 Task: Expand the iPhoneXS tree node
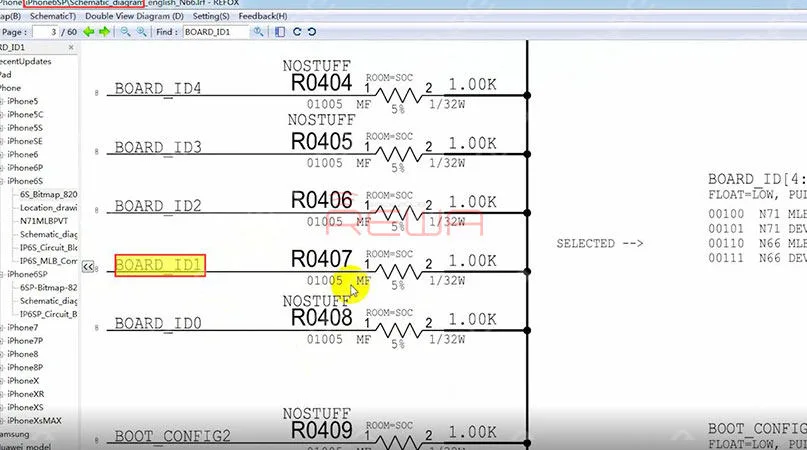2,408
